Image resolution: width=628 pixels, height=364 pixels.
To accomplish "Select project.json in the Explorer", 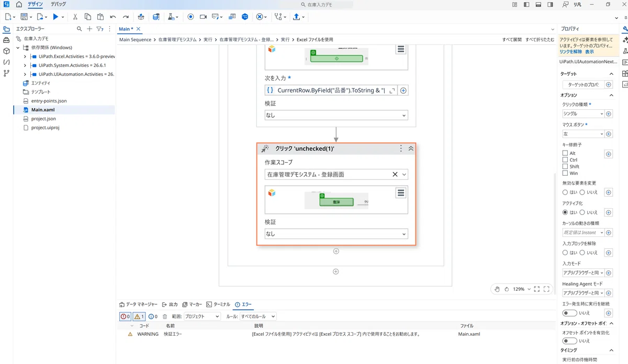I will click(x=43, y=119).
